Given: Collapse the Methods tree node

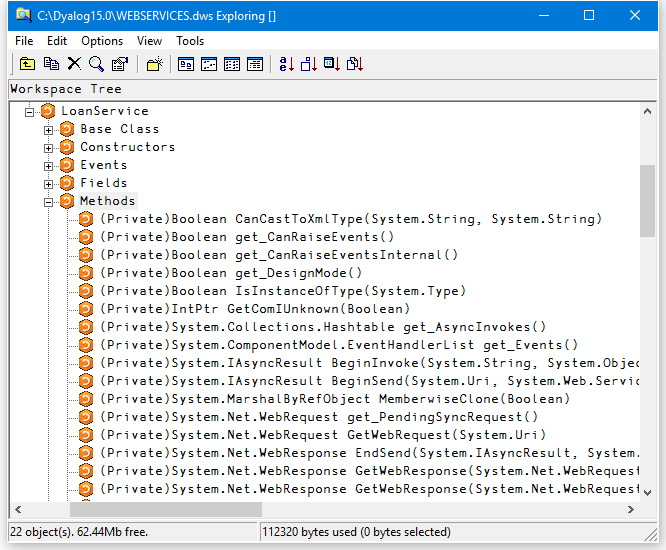Looking at the screenshot, I should (x=48, y=202).
